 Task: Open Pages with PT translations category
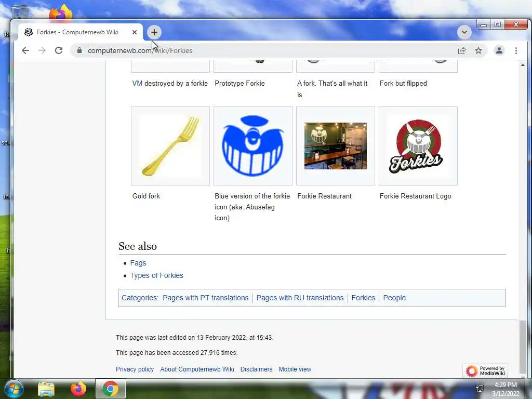[x=205, y=298]
